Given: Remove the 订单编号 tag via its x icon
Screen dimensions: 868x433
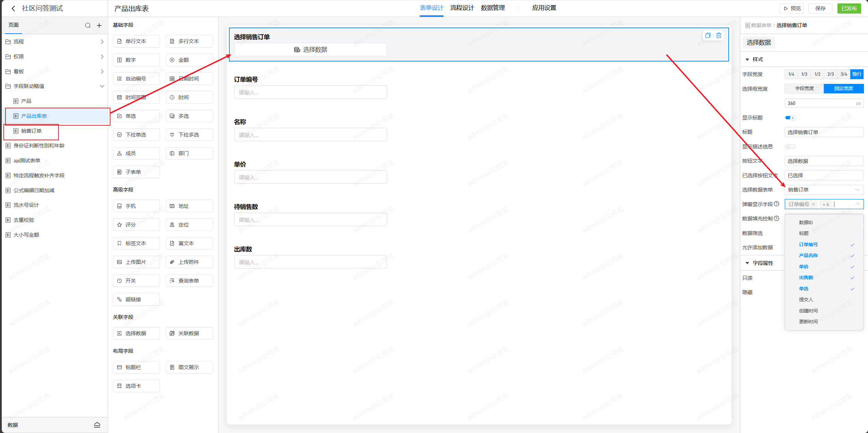Looking at the screenshot, I should 813,204.
